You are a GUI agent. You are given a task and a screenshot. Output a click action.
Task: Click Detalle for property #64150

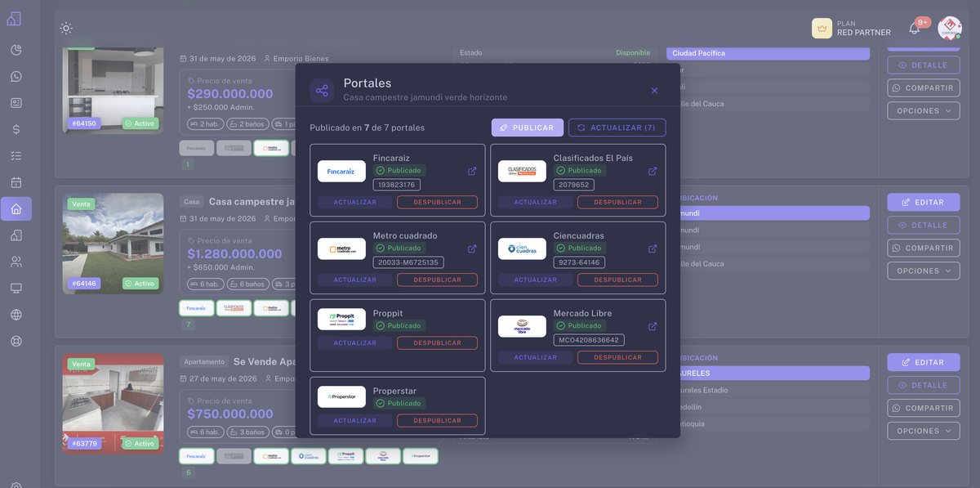click(x=924, y=65)
